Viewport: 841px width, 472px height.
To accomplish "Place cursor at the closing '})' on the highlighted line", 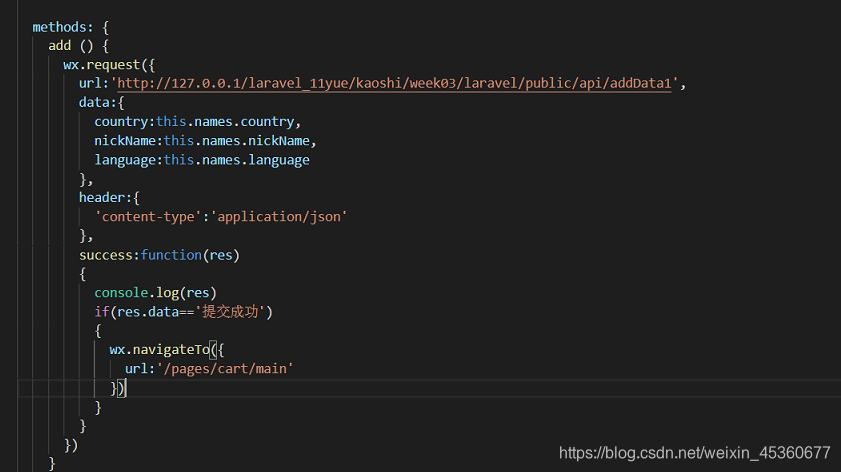I will tap(117, 388).
